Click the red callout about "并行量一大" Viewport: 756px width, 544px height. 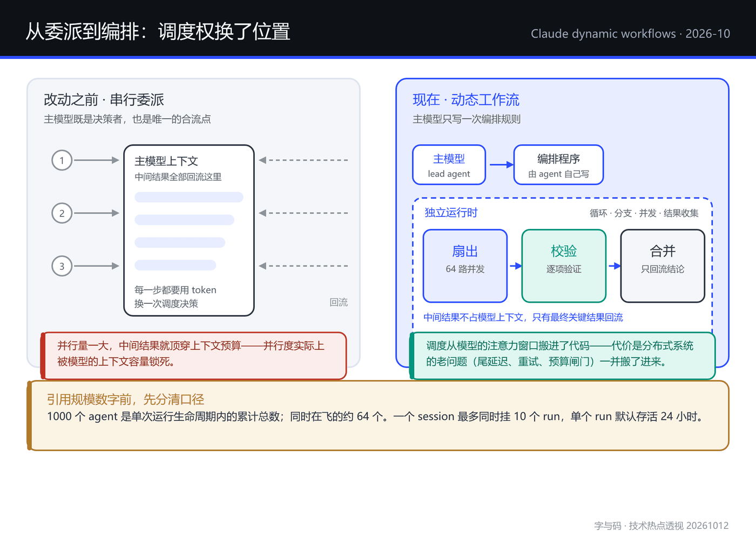pos(193,356)
